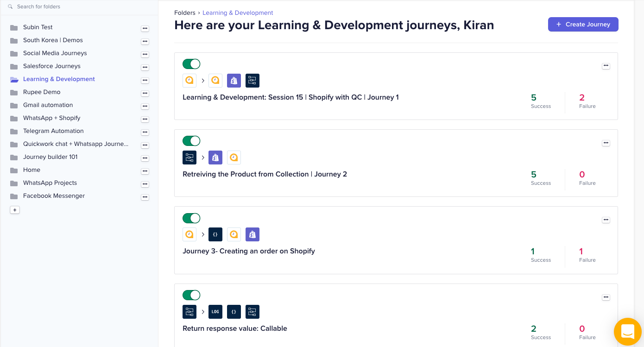
Task: Turn off the Journey 3 Shopify order toggle
Action: pyautogui.click(x=191, y=218)
